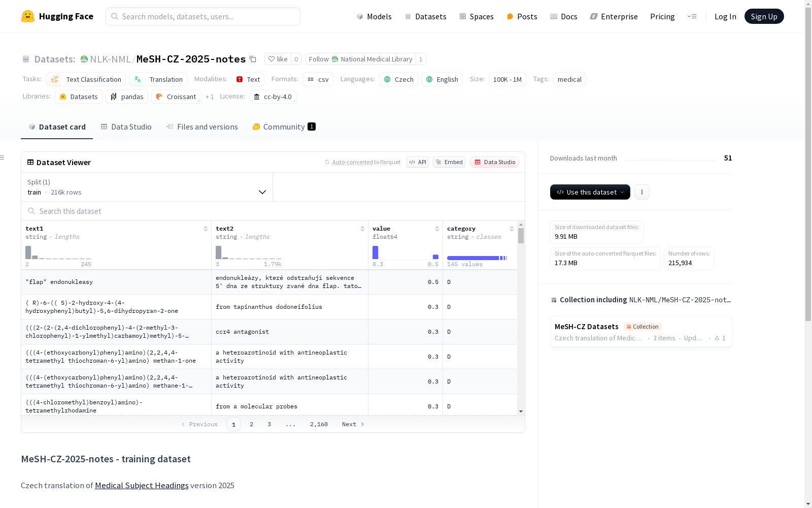Click the Hugging Face logo icon

[28, 16]
